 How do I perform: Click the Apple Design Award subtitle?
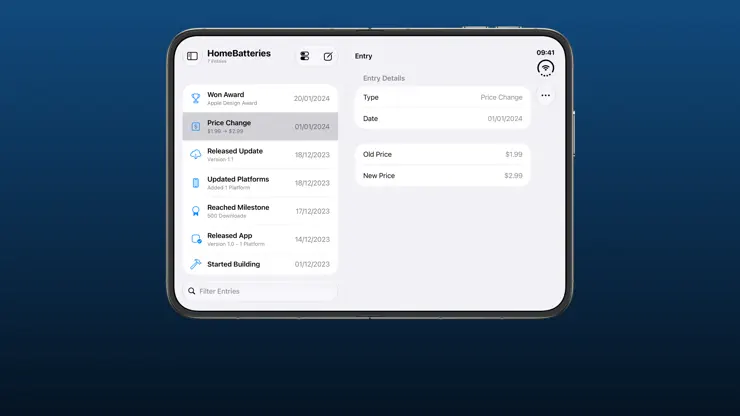(232, 103)
